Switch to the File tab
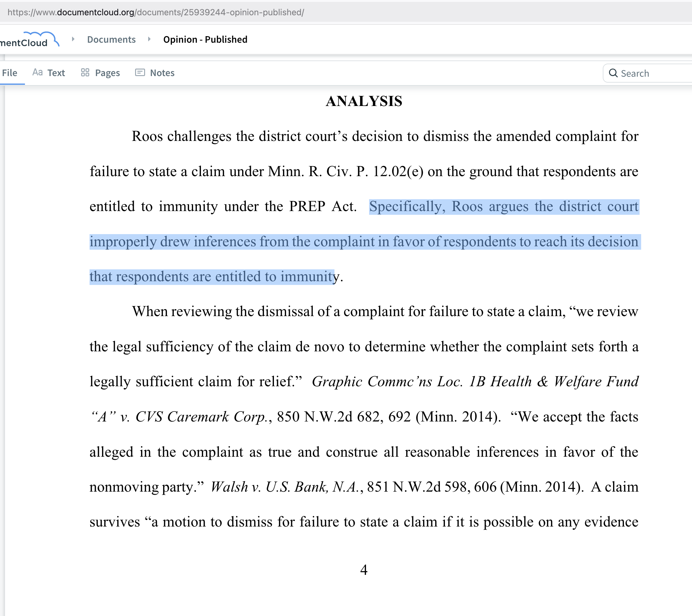The height and width of the screenshot is (616, 692). coord(9,73)
